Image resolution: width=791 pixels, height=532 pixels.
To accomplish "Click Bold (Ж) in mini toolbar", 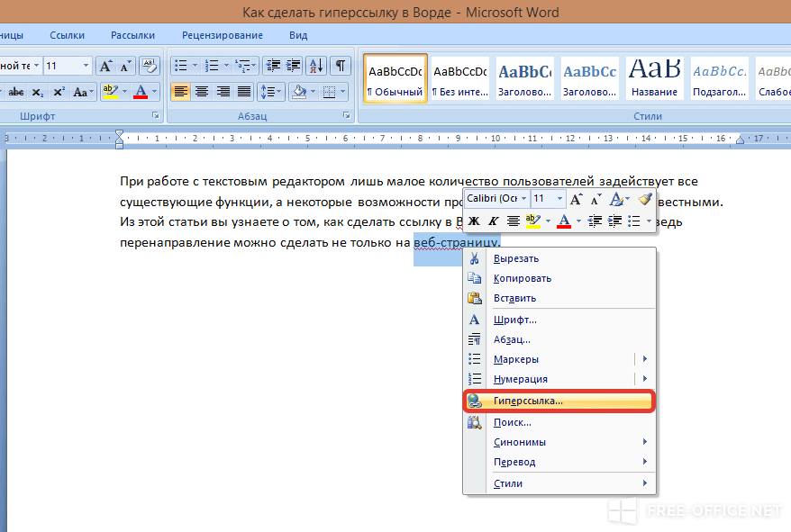I will (x=474, y=221).
